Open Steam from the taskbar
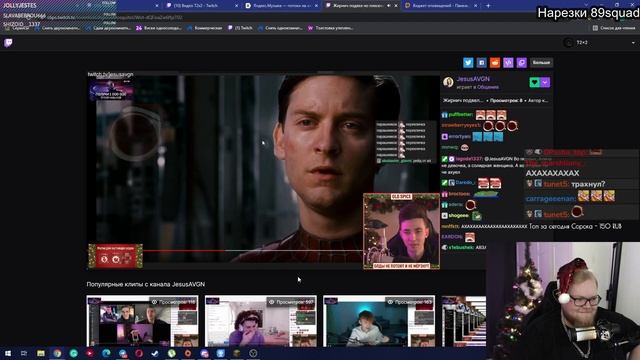Image resolution: width=640 pixels, height=360 pixels. coord(155,353)
